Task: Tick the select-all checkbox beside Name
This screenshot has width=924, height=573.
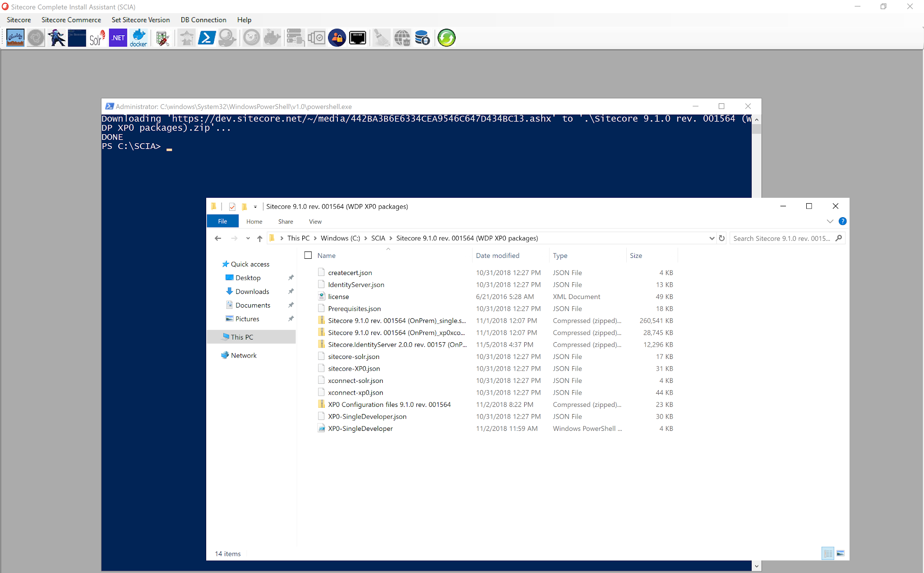Action: coord(308,256)
